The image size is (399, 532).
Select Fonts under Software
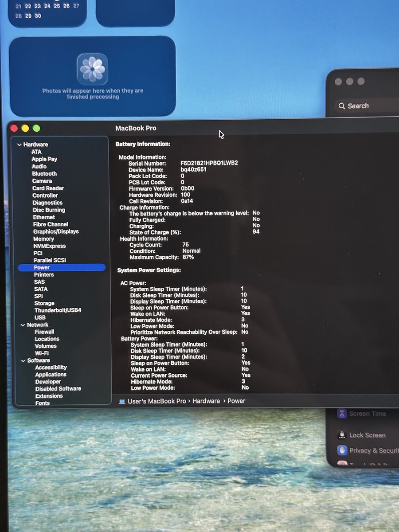[x=43, y=403]
